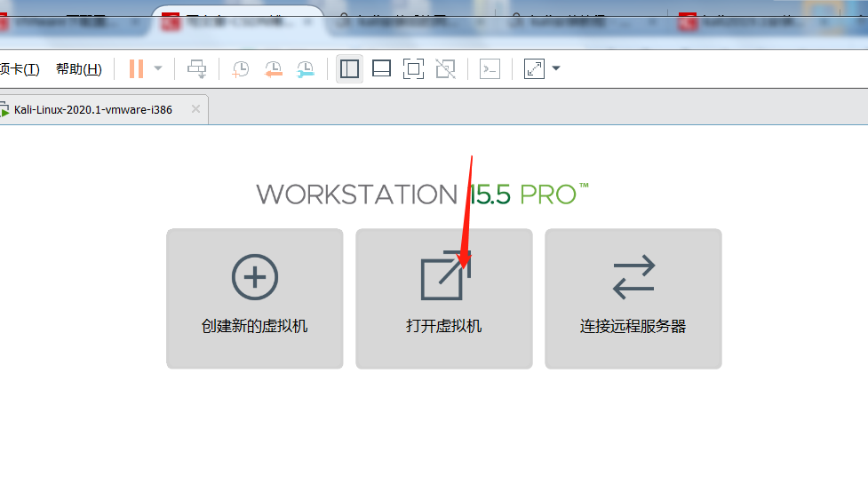
Task: Click the Open Virtual Machine (打开虚拟机) tile
Action: coord(444,298)
